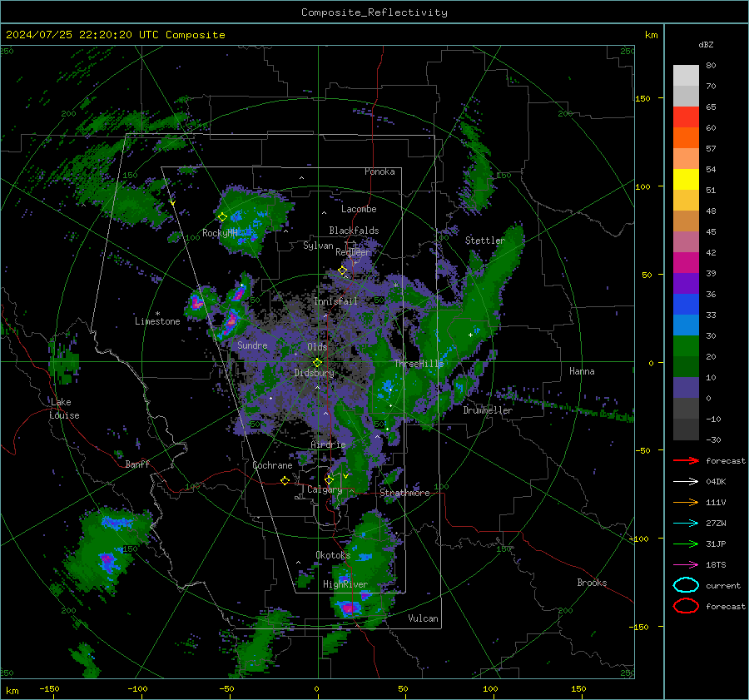The width and height of the screenshot is (749, 700).
Task: Click the Didsbury town label
Action: (x=314, y=373)
